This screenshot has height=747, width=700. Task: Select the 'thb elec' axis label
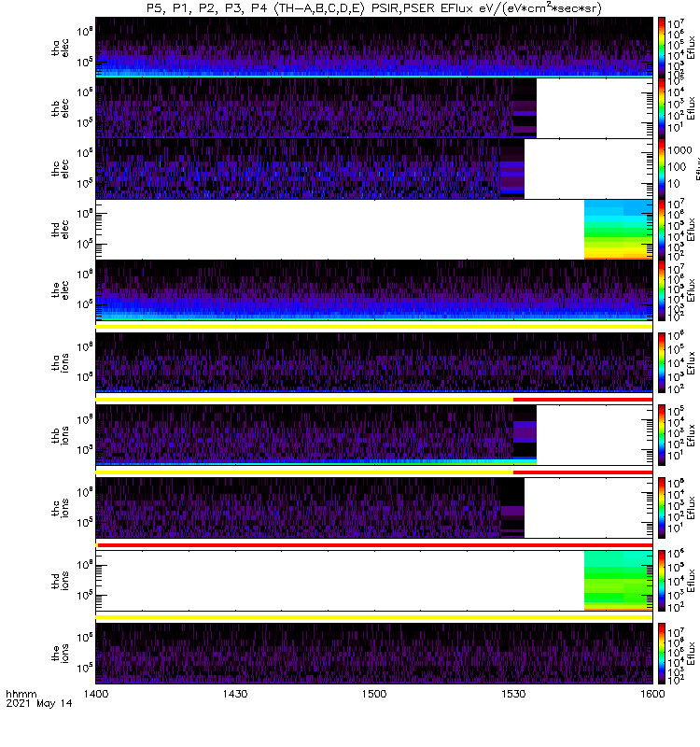pos(60,108)
